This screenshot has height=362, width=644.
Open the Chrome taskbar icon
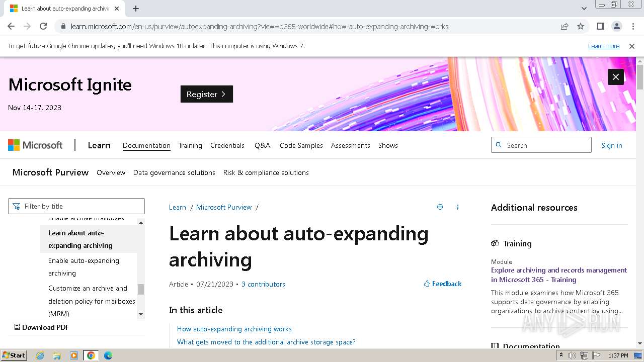coord(91,355)
